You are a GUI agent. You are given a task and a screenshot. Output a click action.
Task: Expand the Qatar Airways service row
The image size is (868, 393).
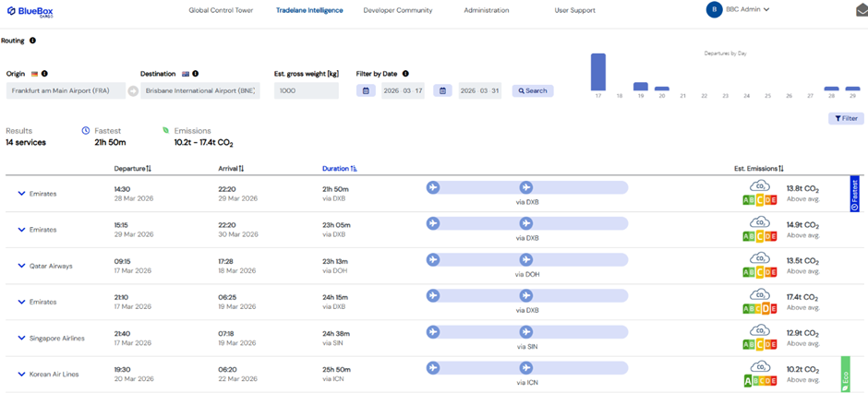[21, 266]
